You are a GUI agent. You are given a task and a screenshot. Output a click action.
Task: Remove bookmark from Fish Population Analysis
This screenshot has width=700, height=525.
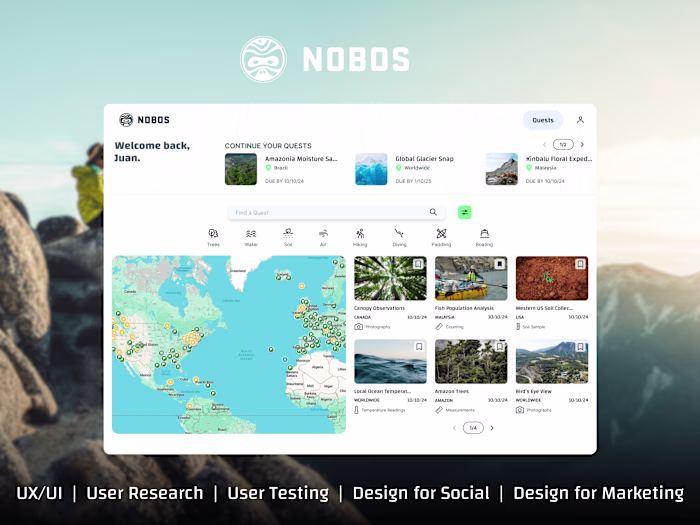[x=500, y=264]
